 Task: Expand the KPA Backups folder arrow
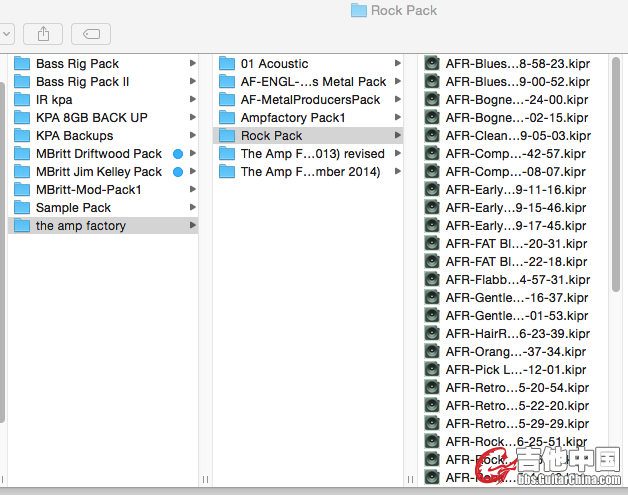click(x=192, y=136)
